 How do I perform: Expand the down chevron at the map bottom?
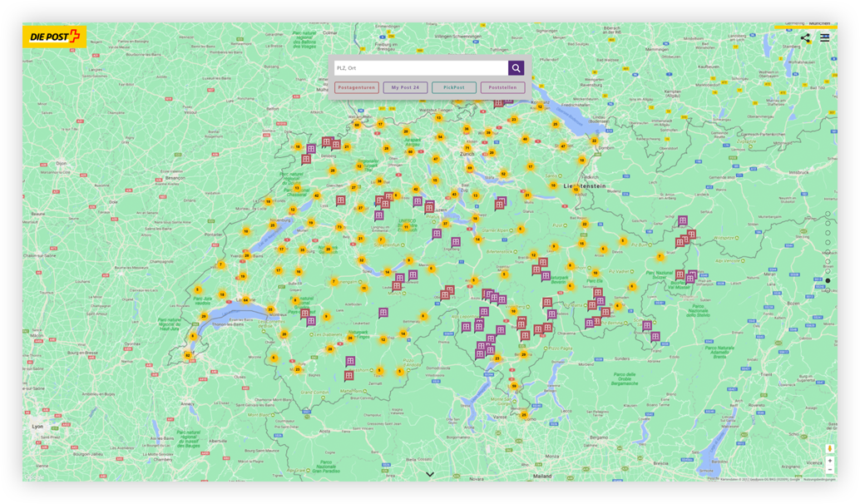tap(430, 474)
